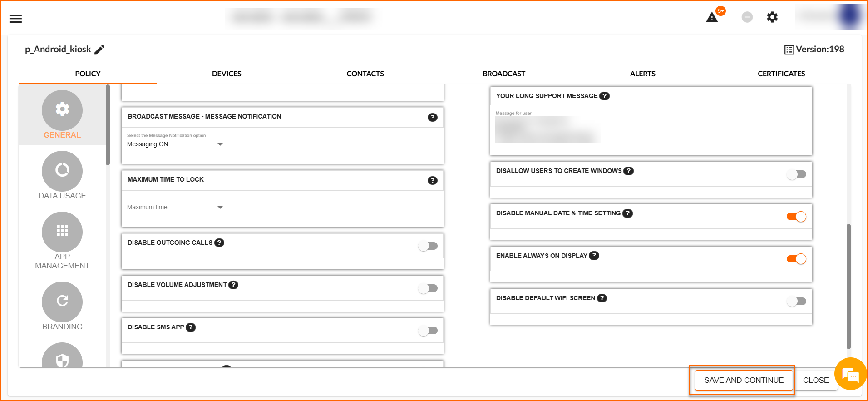Toggle Disable Volume Adjustment switch
868x401 pixels.
pyautogui.click(x=428, y=288)
